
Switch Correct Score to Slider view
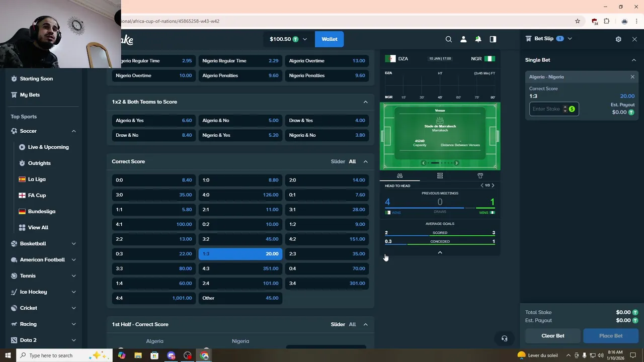(x=338, y=161)
